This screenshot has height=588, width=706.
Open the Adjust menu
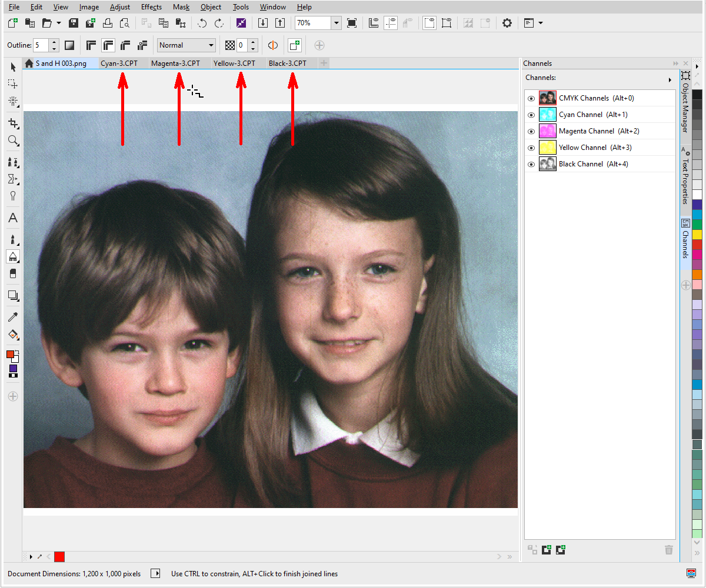(119, 6)
